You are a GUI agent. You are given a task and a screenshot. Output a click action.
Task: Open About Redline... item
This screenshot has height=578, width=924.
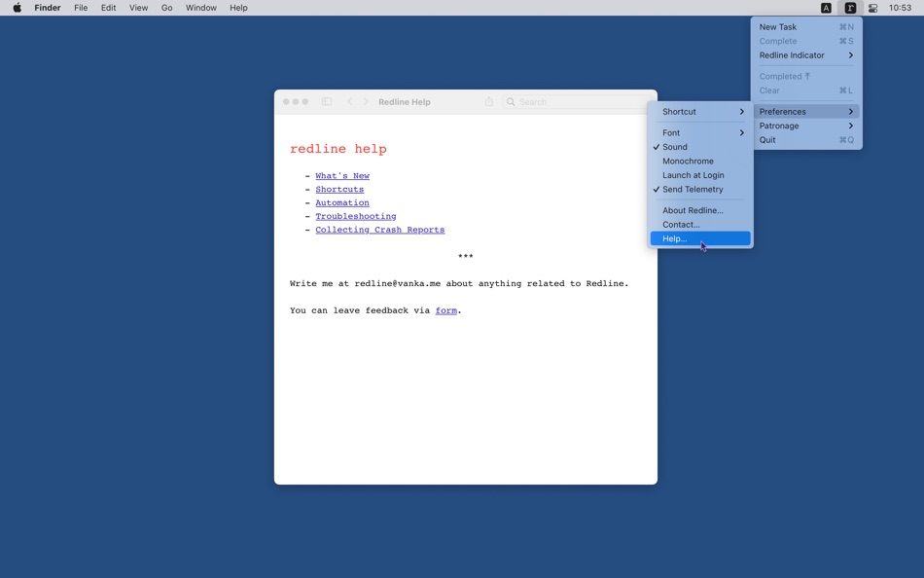(x=700, y=210)
